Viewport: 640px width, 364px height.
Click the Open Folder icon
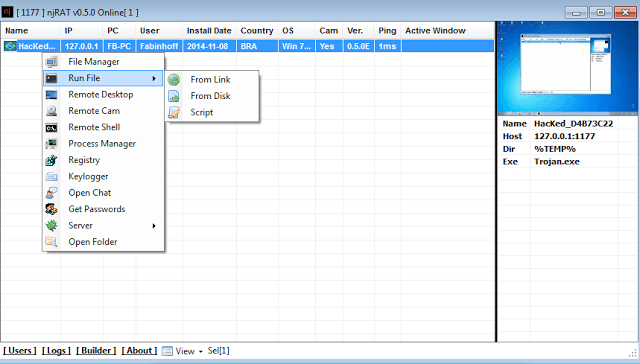[51, 242]
